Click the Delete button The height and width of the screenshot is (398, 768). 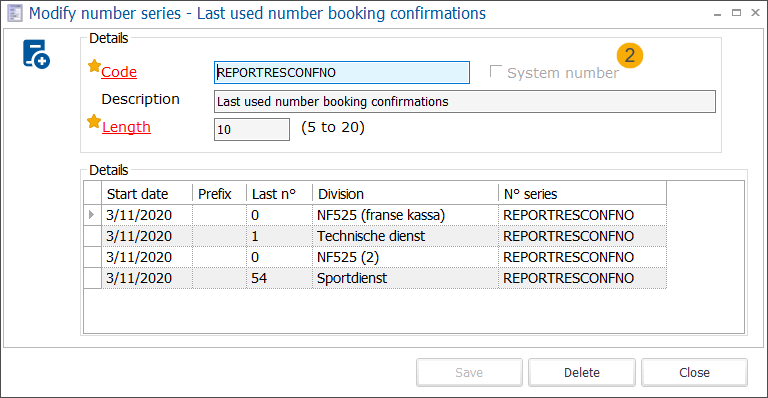tap(582, 373)
